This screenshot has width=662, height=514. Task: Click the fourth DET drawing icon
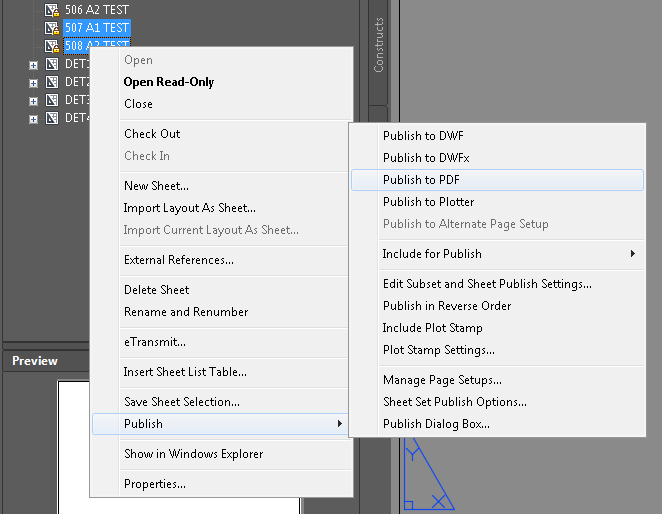pos(52,118)
